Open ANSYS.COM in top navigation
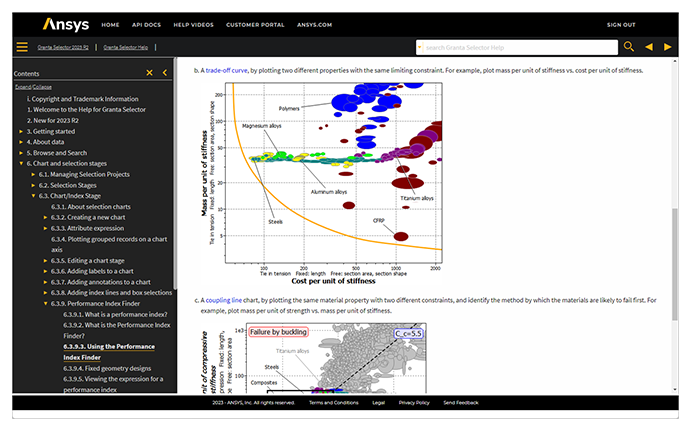696x430 pixels. (314, 25)
